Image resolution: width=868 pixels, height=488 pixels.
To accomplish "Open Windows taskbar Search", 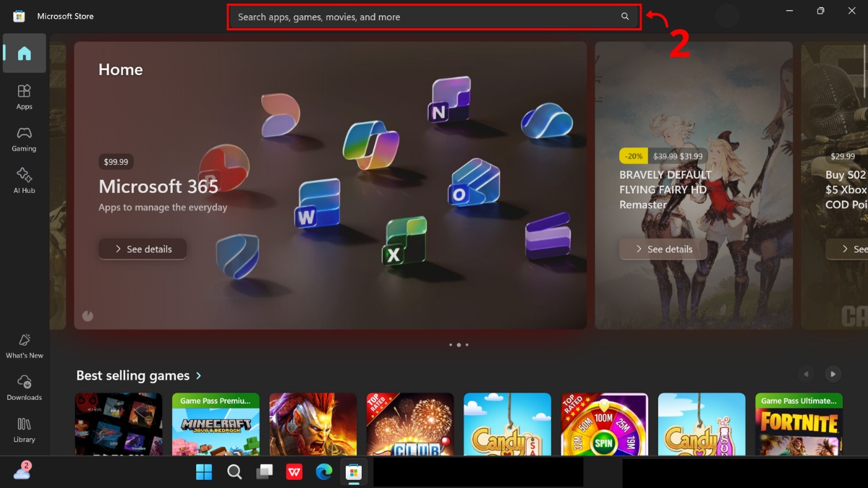I will 234,472.
